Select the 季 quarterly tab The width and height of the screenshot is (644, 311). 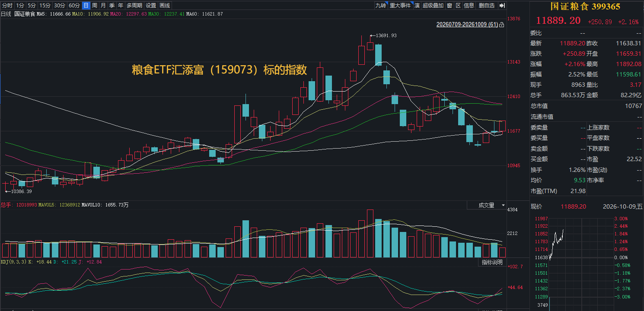pyautogui.click(x=112, y=6)
